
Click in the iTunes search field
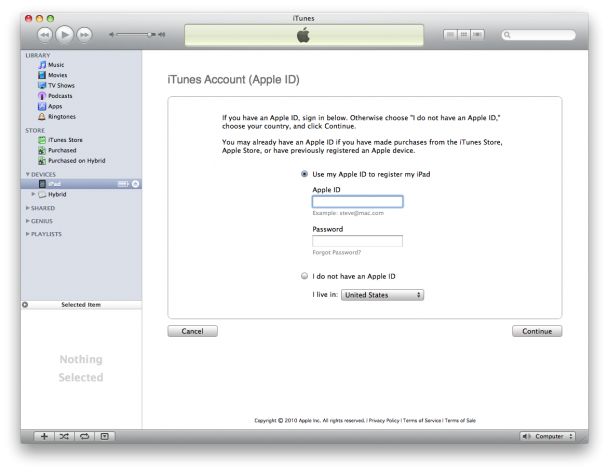pyautogui.click(x=538, y=35)
